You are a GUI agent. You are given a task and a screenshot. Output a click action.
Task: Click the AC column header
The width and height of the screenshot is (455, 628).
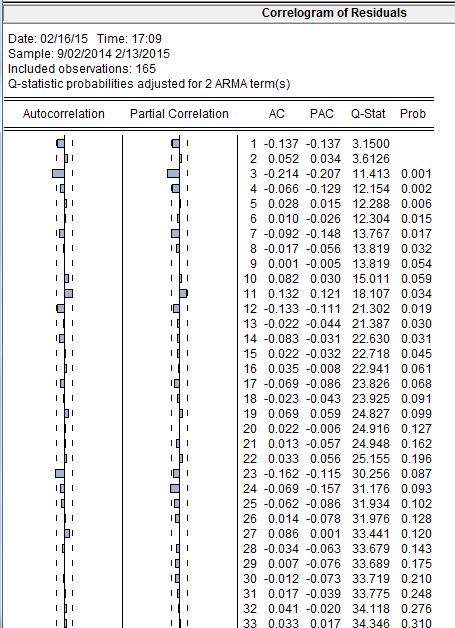277,114
